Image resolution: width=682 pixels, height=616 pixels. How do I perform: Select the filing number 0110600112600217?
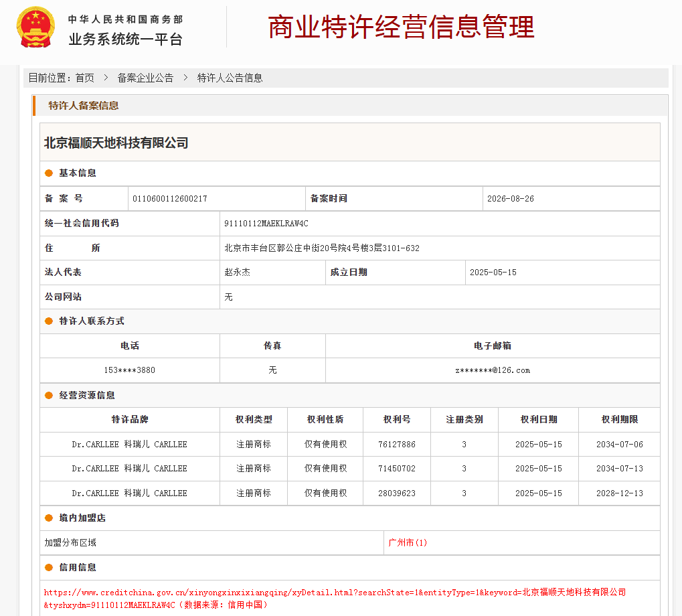tap(169, 199)
